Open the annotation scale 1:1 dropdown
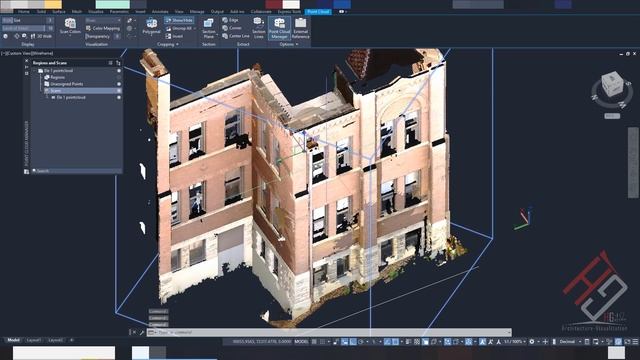This screenshot has width=640, height=360. click(514, 342)
